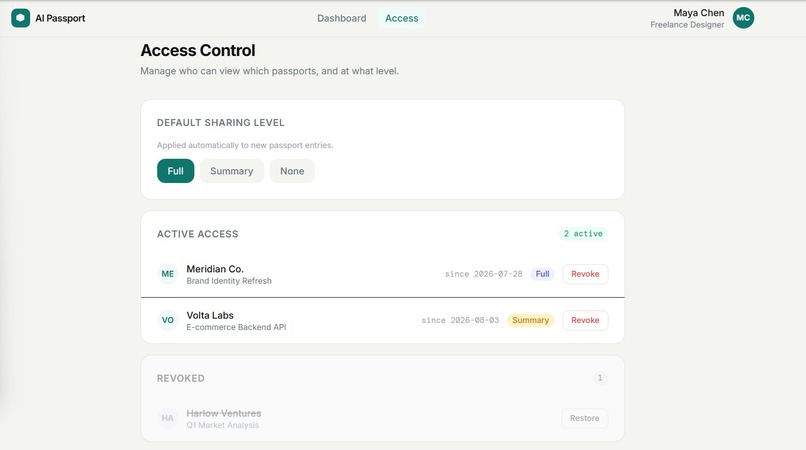806x450 pixels.
Task: Click the Summary badge on Volta Labs
Action: [x=530, y=320]
